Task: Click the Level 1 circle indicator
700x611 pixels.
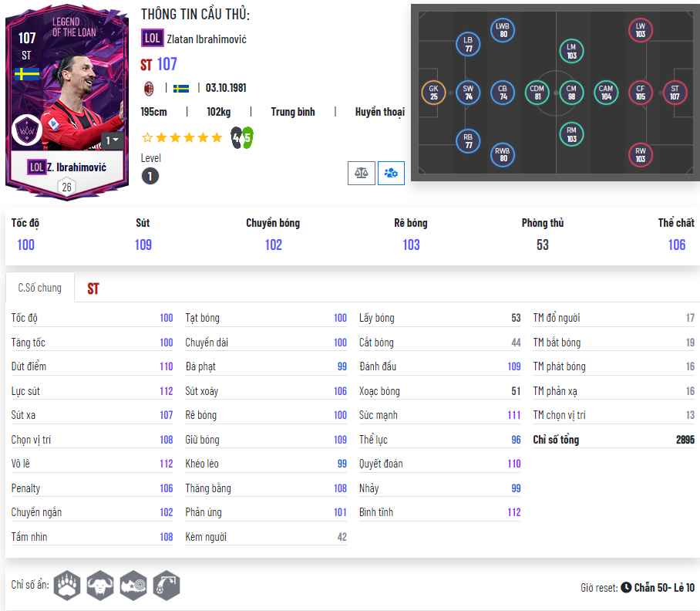Action: coord(150,177)
